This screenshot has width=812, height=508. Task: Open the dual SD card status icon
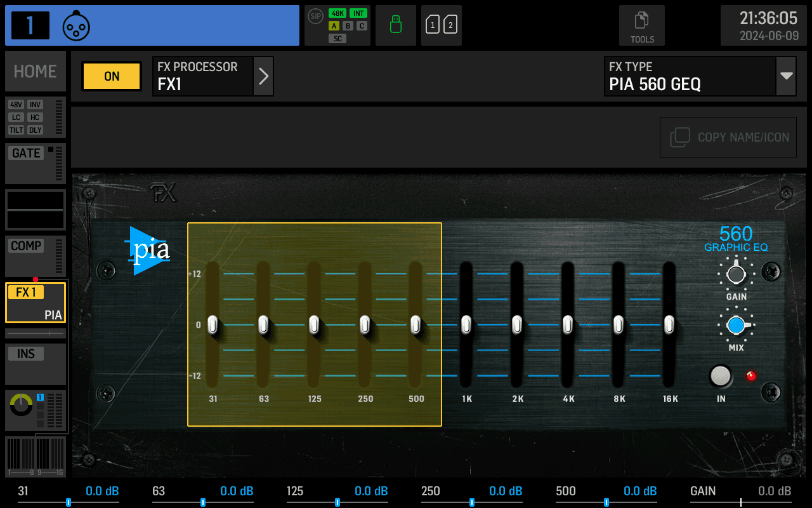[442, 25]
